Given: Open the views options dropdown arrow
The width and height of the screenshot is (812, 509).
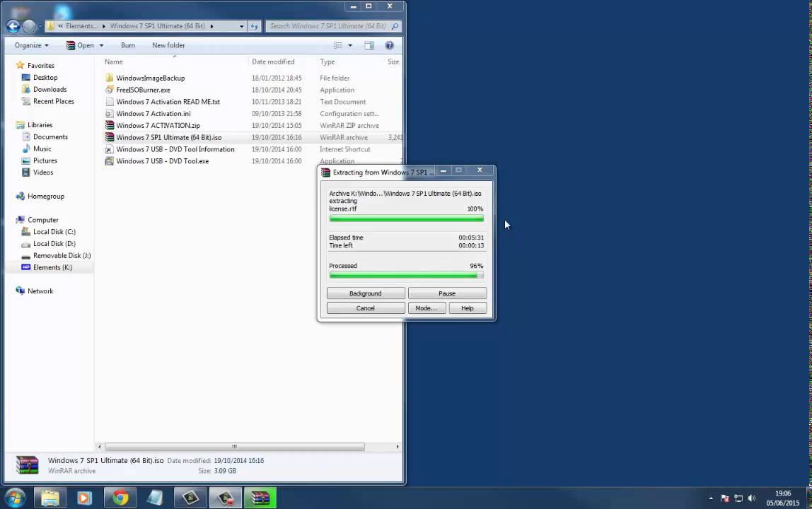Looking at the screenshot, I should [x=350, y=45].
